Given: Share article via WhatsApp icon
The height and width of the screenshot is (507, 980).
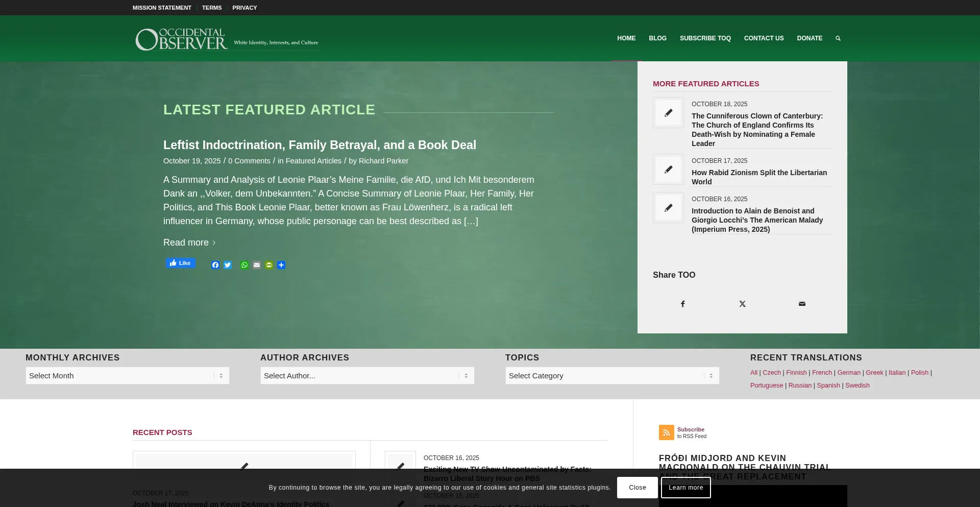Looking at the screenshot, I should tap(244, 265).
